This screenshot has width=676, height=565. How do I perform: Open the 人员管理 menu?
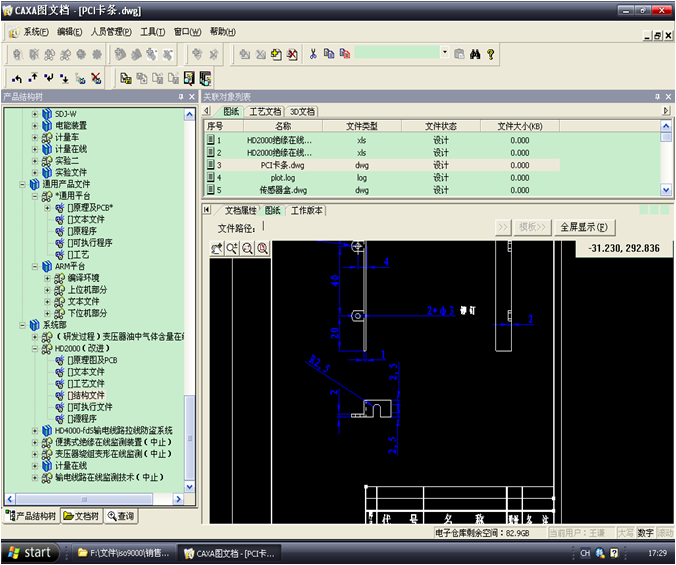110,32
